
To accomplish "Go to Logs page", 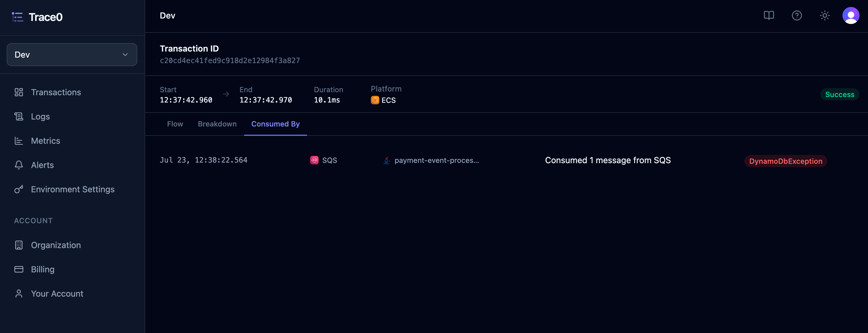I will pos(40,116).
